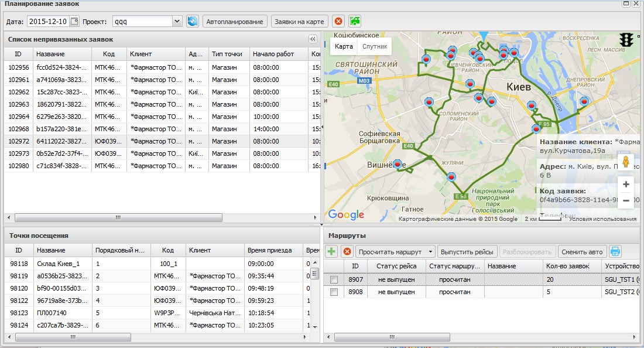This screenshot has height=348, width=644.
Task: Open the Проект dropdown list
Action: [177, 22]
